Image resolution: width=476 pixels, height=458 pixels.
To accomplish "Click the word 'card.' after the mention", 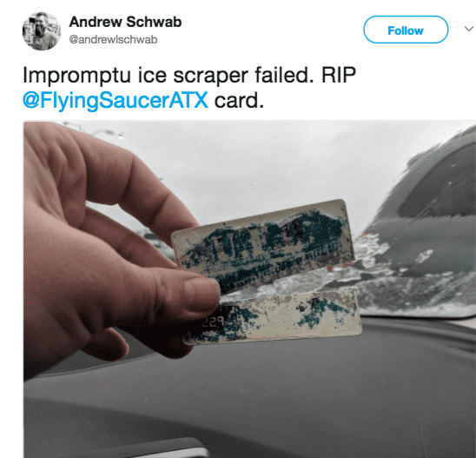I will (x=239, y=101).
